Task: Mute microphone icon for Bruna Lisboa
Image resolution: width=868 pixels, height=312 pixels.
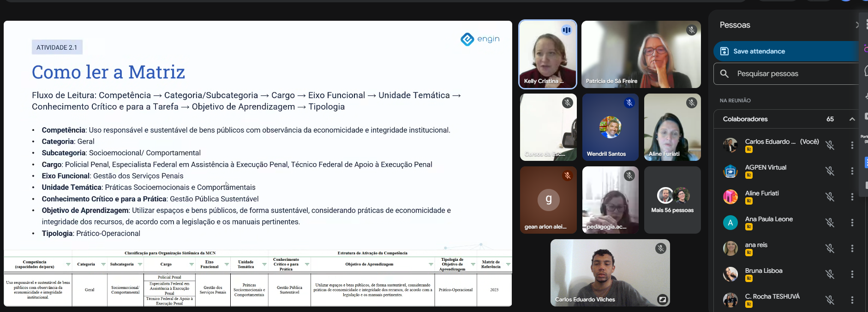Action: pyautogui.click(x=830, y=274)
